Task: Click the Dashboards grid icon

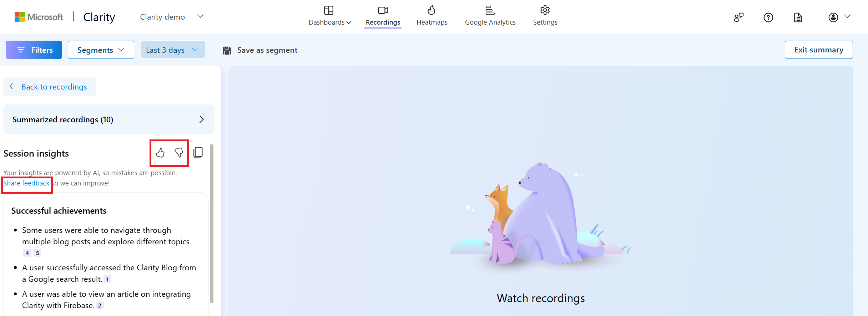Action: (329, 10)
